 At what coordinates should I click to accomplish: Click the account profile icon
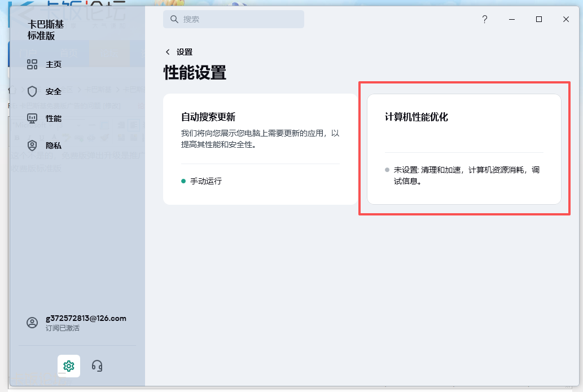coord(32,322)
